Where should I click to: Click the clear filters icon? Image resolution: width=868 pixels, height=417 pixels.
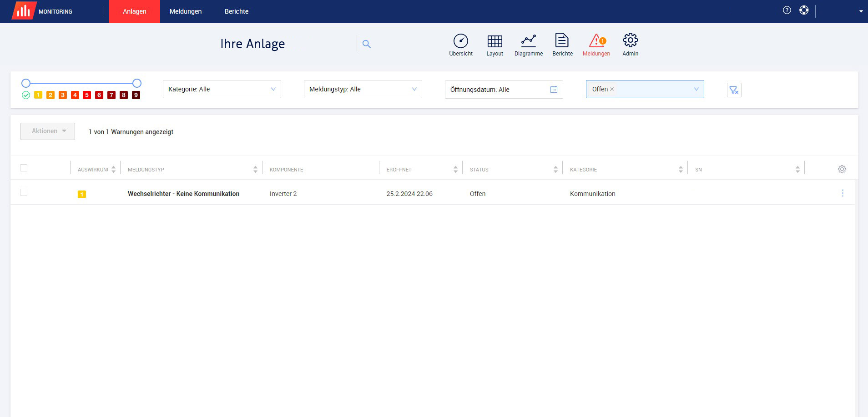point(734,90)
